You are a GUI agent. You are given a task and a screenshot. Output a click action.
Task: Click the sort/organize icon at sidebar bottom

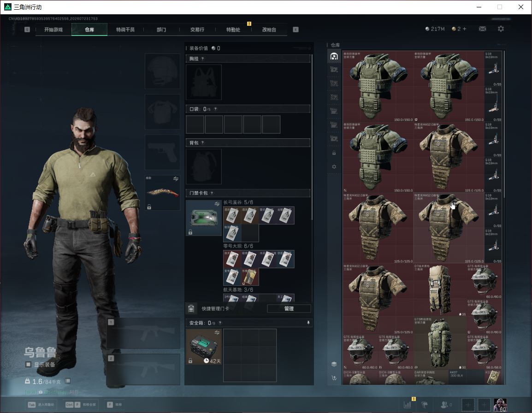point(334,378)
